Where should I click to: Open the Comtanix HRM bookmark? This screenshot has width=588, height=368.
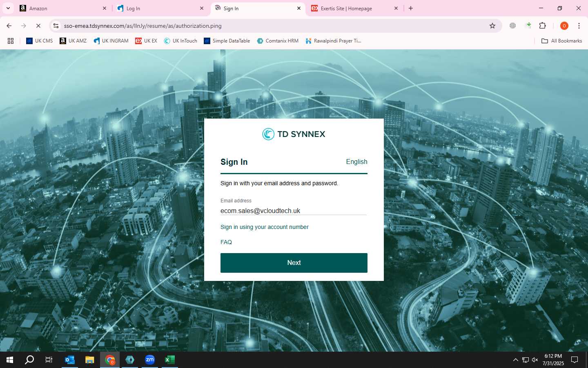tap(278, 41)
